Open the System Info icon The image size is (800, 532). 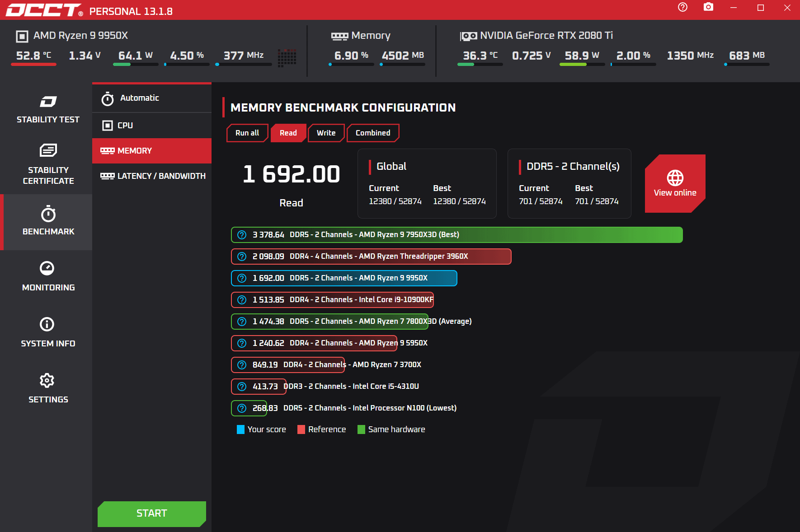point(47,324)
